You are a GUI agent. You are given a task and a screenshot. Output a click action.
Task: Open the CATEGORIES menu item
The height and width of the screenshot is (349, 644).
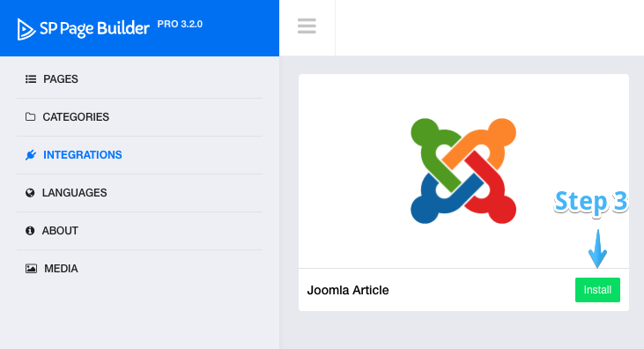click(140, 117)
